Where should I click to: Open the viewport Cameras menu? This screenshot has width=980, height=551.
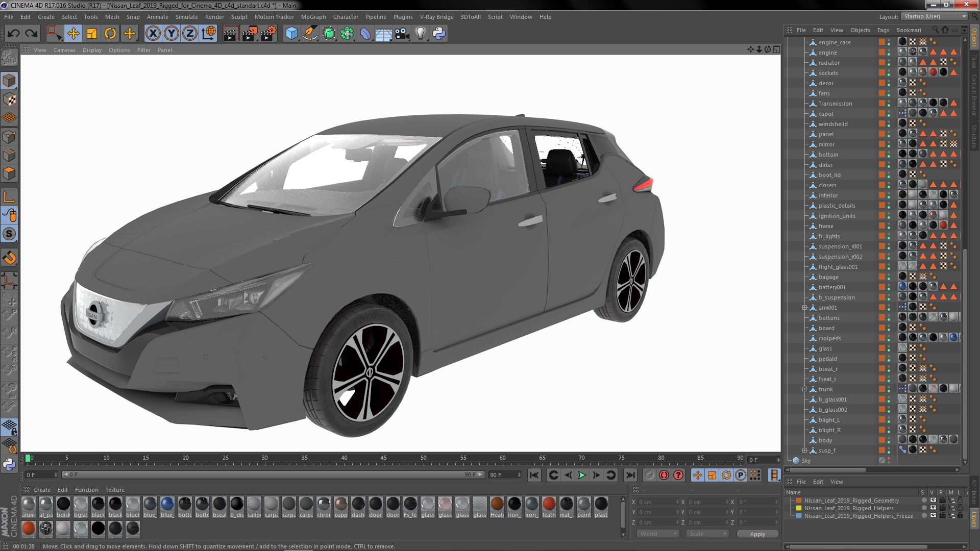(64, 50)
